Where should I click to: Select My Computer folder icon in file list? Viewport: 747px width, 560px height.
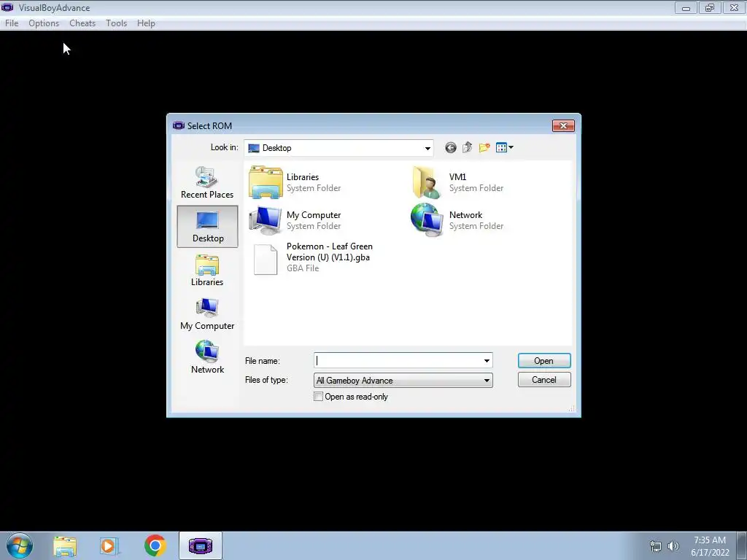coord(266,220)
